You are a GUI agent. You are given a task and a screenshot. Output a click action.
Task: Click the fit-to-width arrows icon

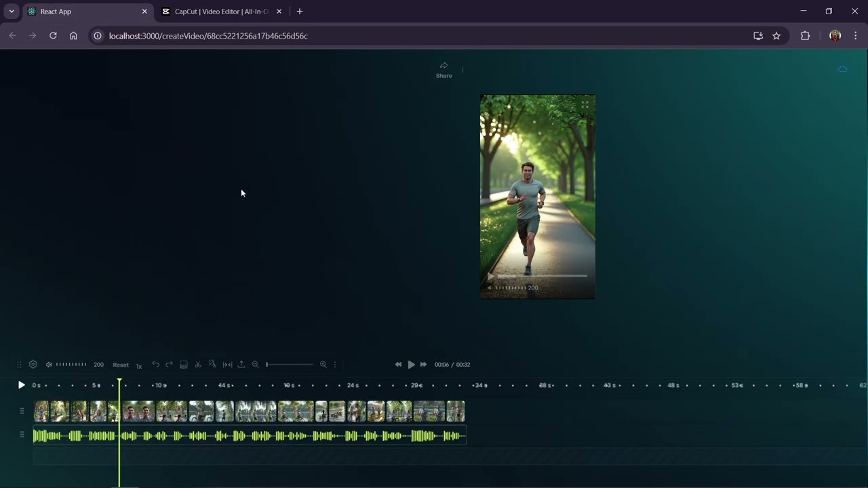coord(227,365)
